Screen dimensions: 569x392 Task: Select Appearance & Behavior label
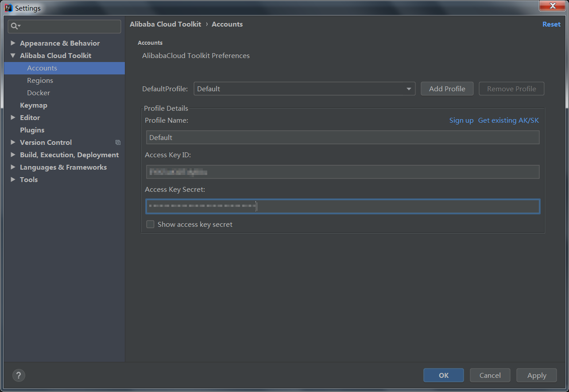60,43
